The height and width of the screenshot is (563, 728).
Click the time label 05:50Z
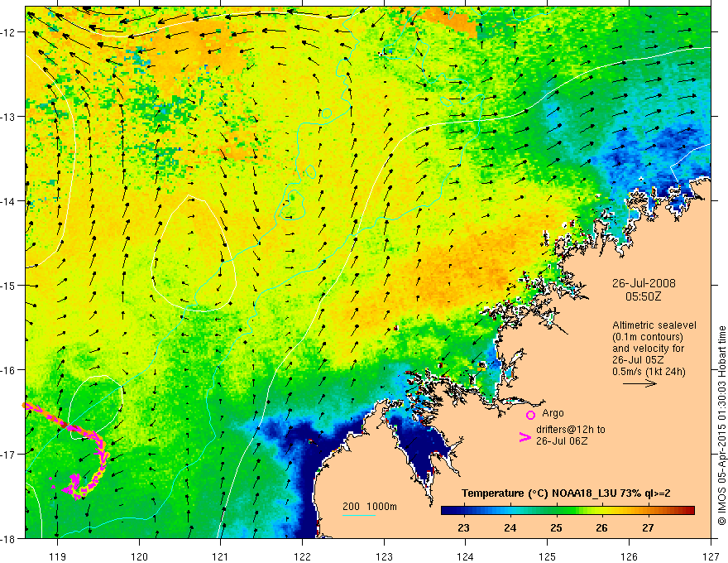click(x=643, y=296)
